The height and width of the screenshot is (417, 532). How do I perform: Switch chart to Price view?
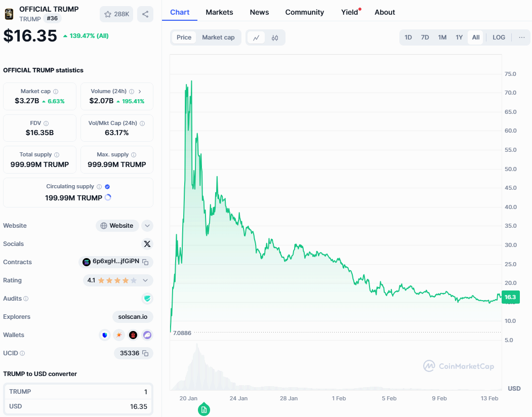tap(184, 37)
